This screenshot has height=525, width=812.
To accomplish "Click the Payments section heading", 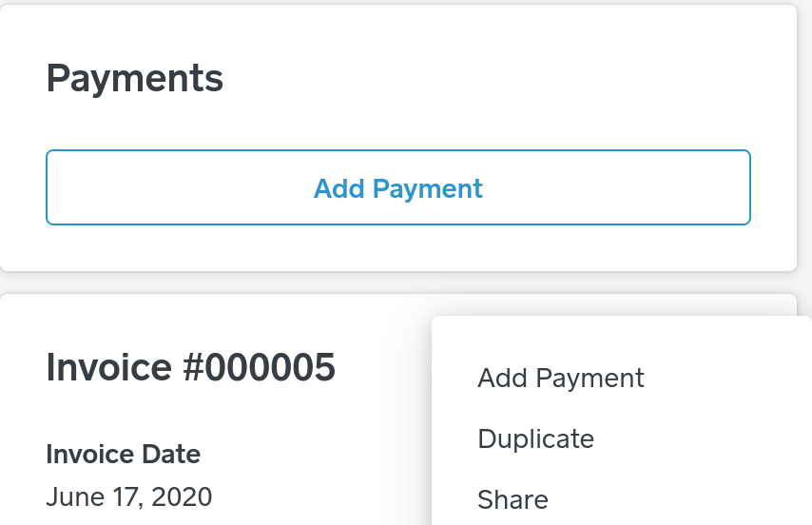I will (x=135, y=78).
